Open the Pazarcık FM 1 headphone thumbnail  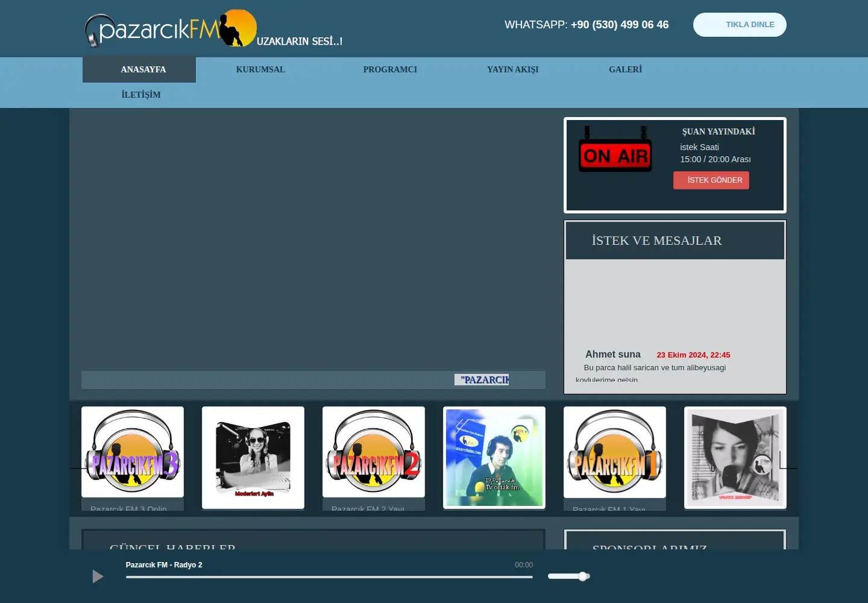615,452
